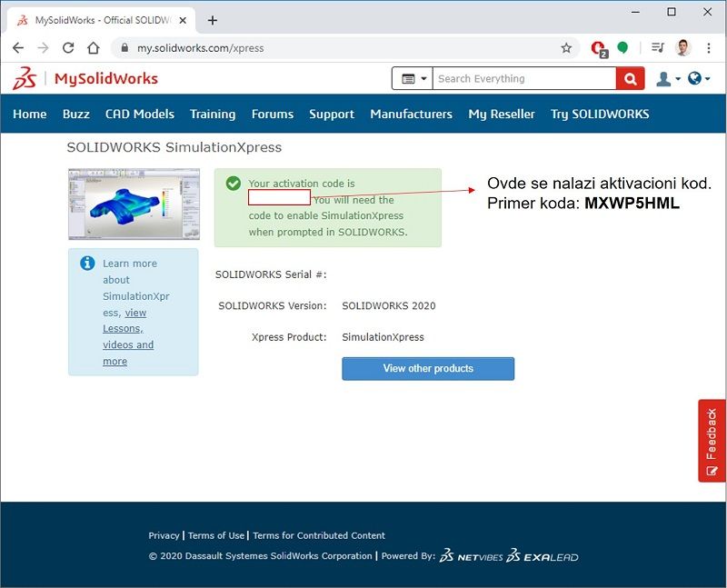The height and width of the screenshot is (588, 727).
Task: Click the MySolidWorks logo
Action: pos(85,79)
